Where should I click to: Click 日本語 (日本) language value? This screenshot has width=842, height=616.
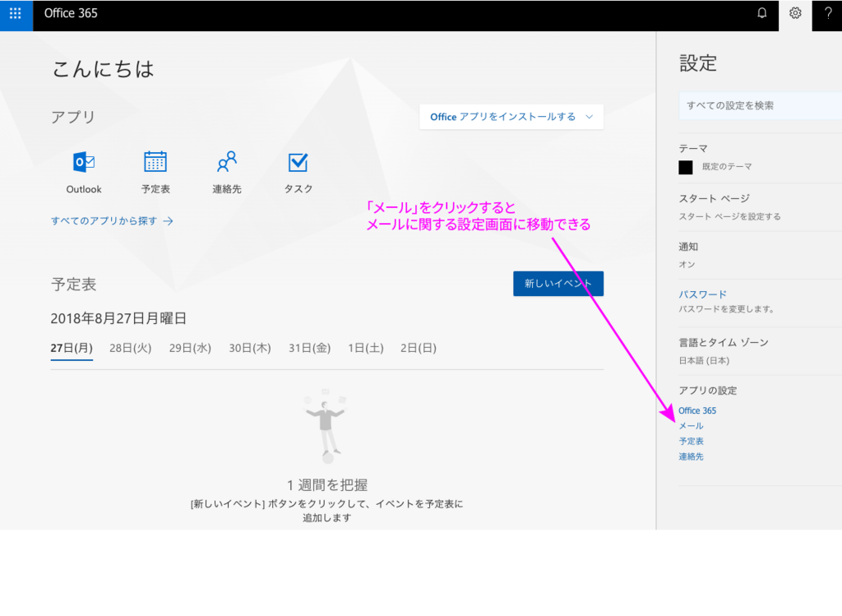[704, 360]
